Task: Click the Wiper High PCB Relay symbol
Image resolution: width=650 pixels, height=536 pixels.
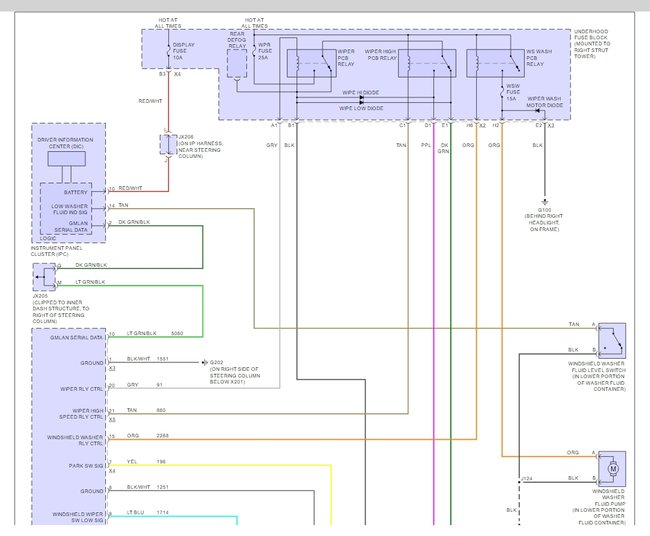Action: tap(427, 63)
